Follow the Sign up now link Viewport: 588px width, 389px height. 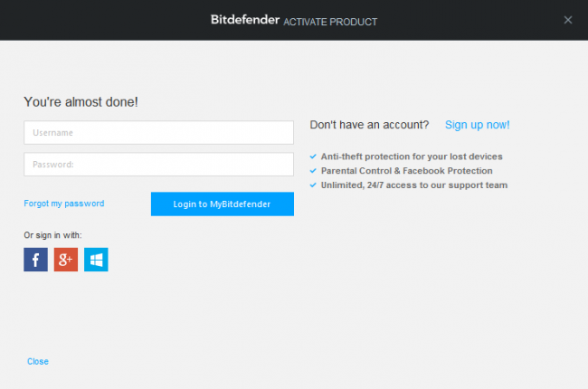pyautogui.click(x=477, y=125)
